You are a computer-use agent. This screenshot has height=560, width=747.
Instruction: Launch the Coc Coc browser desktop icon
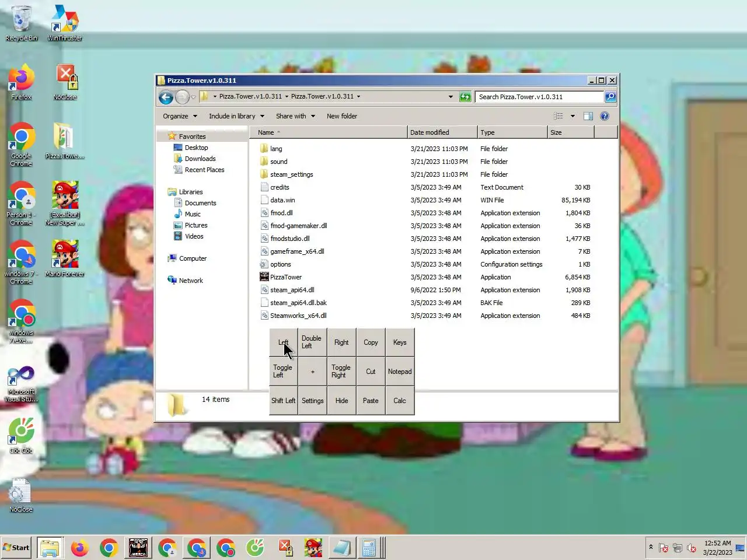pos(21,436)
